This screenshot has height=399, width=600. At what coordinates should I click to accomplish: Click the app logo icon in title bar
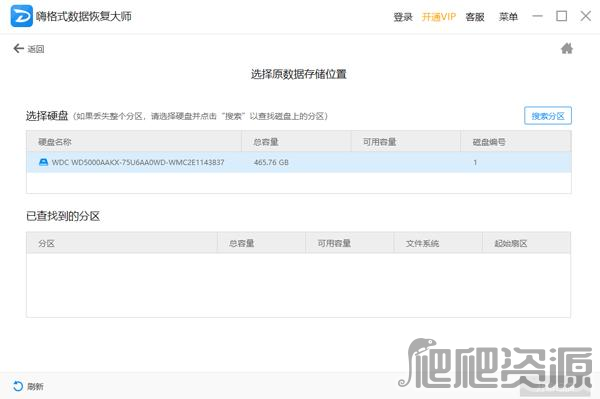pyautogui.click(x=21, y=16)
